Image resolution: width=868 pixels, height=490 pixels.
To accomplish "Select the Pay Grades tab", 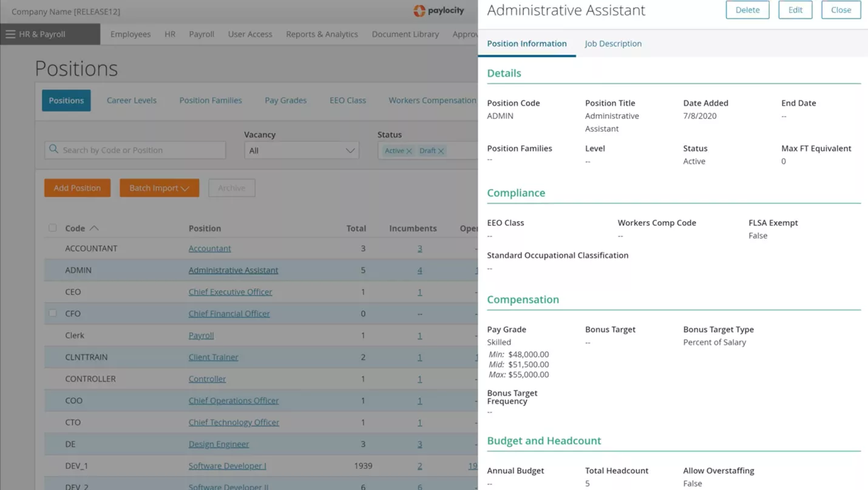I will (x=285, y=100).
